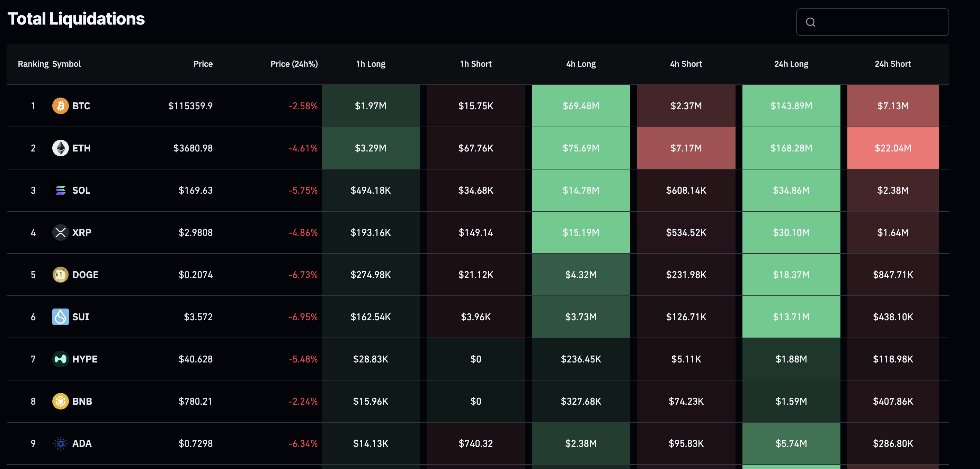The image size is (980, 469).
Task: Sort by 1h Short column header
Action: point(475,64)
